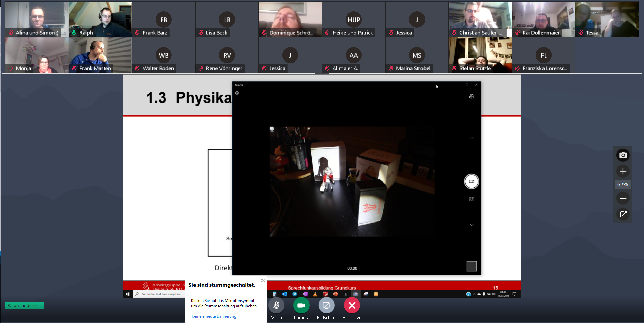Select Stefan Stützle video tile
This screenshot has height=323, width=644.
coord(480,55)
